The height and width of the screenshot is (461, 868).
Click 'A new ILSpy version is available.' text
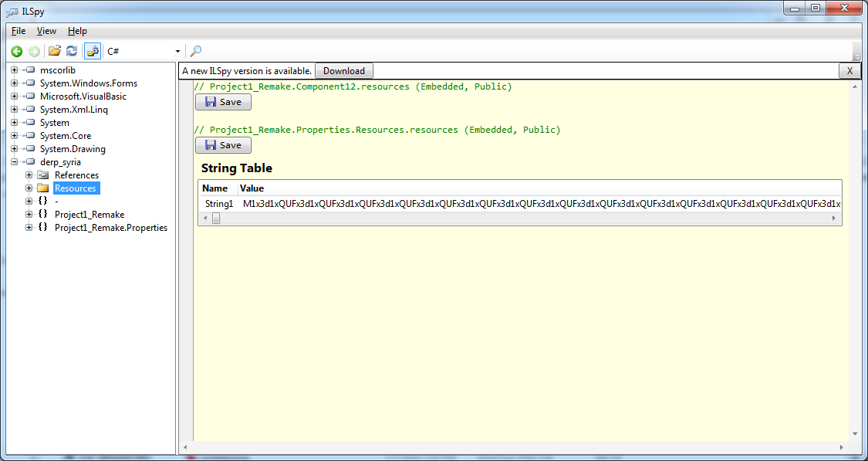point(247,71)
